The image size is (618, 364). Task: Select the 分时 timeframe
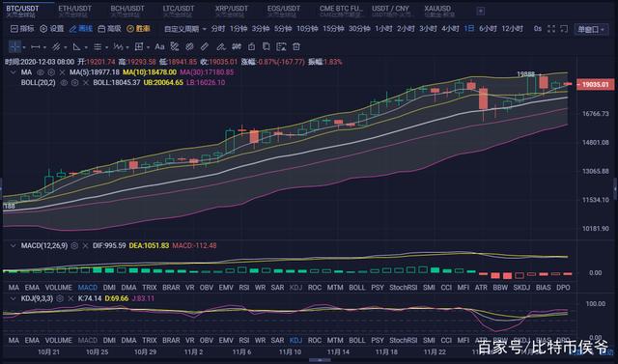click(217, 29)
